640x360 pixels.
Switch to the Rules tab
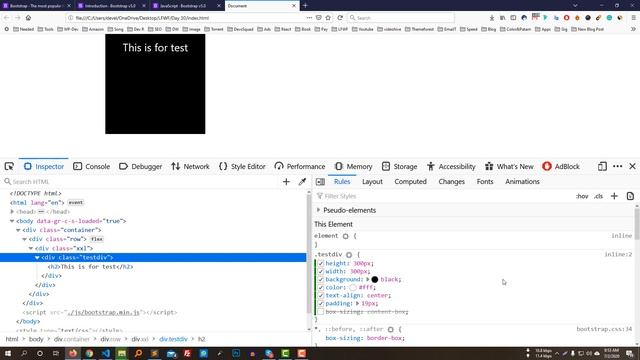pyautogui.click(x=342, y=182)
